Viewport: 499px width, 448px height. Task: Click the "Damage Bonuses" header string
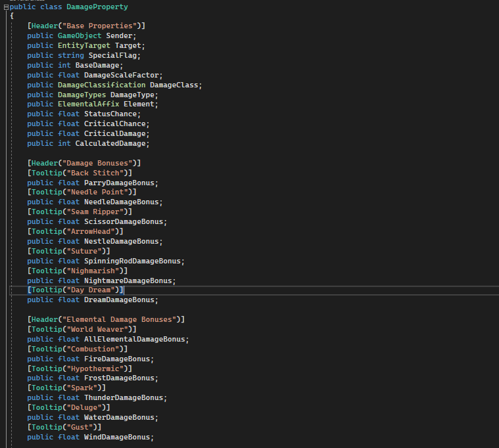(x=100, y=163)
